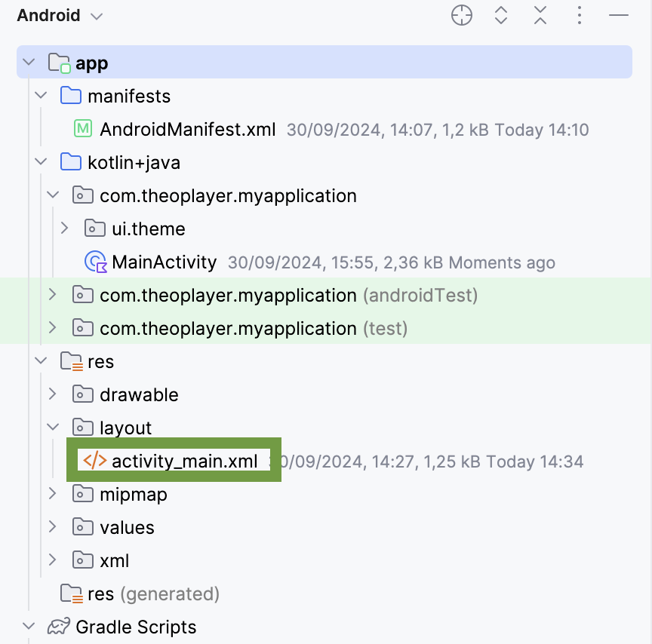Click the MainActivity Kotlin class icon

[x=96, y=262]
